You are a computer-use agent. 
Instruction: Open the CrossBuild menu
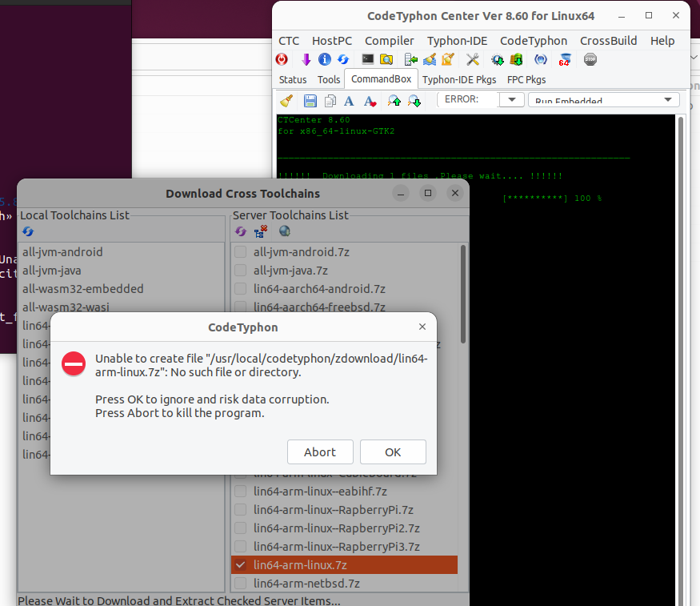point(609,41)
